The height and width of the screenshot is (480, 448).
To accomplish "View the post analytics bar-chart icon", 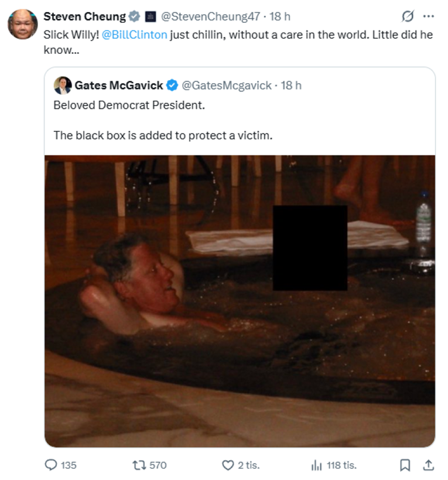I will [x=316, y=465].
